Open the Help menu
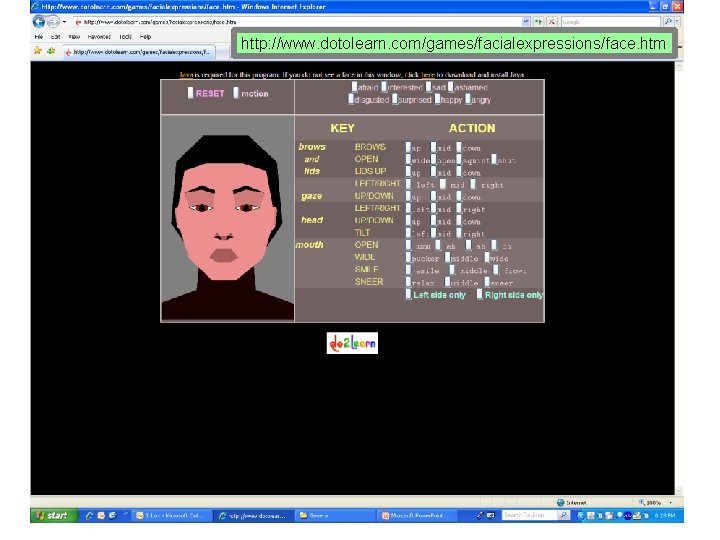 click(146, 37)
